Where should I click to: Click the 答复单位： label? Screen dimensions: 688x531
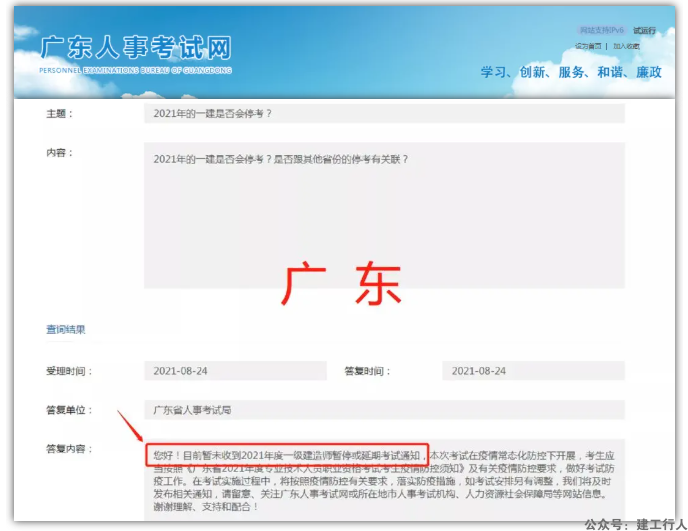[69, 410]
